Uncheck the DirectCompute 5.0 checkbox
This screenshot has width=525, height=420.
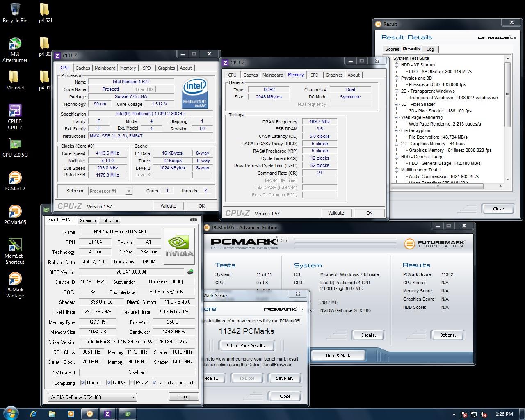coord(154,383)
